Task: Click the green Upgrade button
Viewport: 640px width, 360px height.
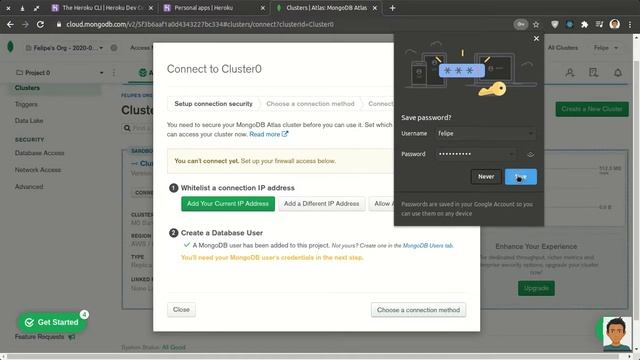Action: coord(536,288)
